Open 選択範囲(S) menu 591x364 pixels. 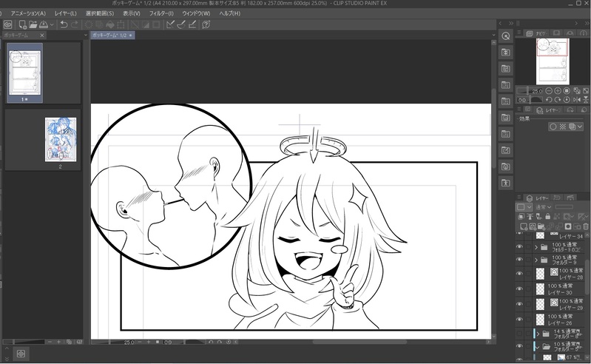coord(100,13)
